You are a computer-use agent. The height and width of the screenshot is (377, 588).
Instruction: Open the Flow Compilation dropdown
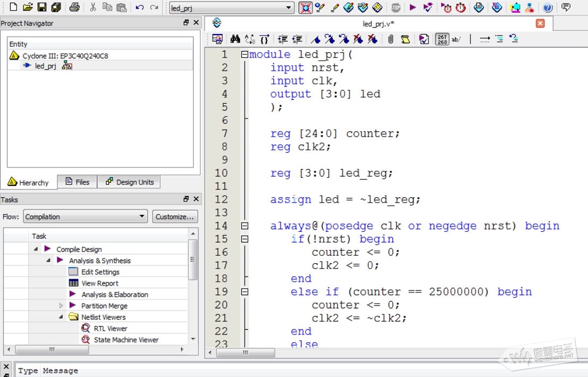tap(85, 216)
